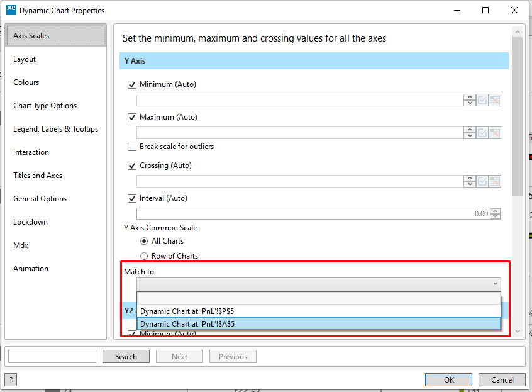532x392 pixels.
Task: Click the XL application icon in the title bar
Action: [10, 10]
